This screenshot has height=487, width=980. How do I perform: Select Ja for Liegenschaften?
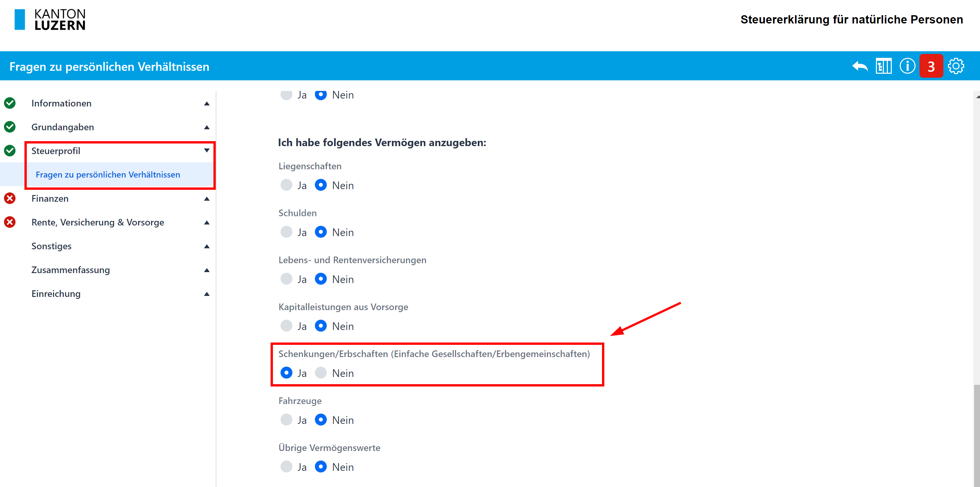pyautogui.click(x=286, y=185)
